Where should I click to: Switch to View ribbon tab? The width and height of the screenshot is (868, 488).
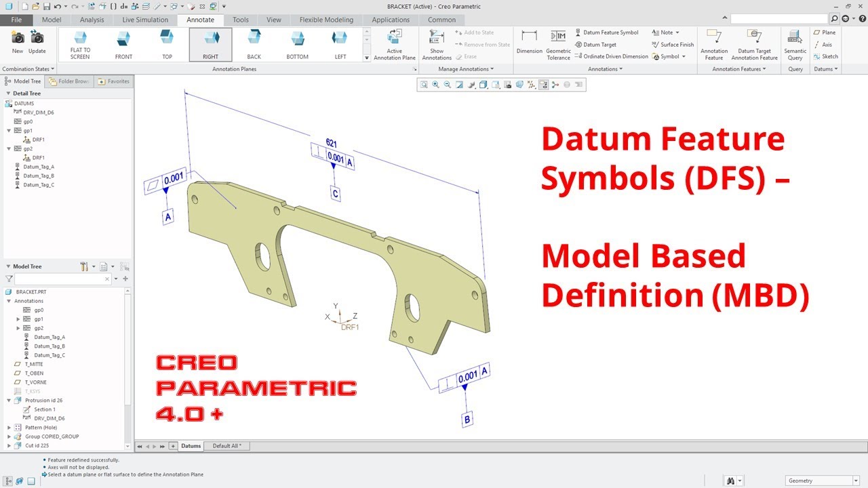click(274, 20)
